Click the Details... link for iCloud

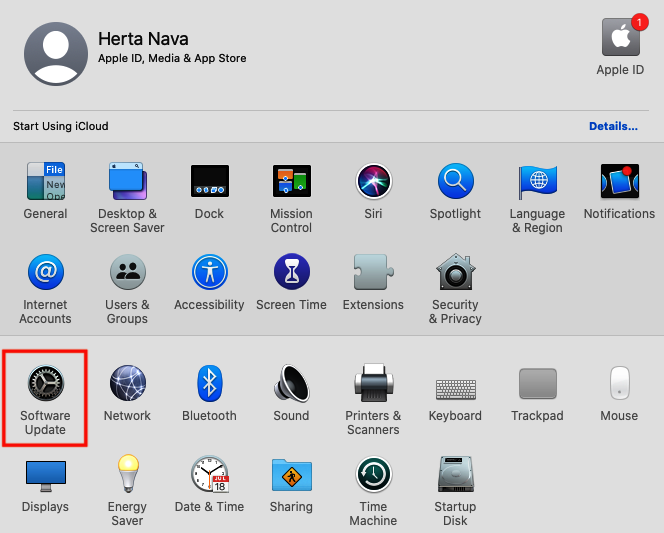pos(613,126)
